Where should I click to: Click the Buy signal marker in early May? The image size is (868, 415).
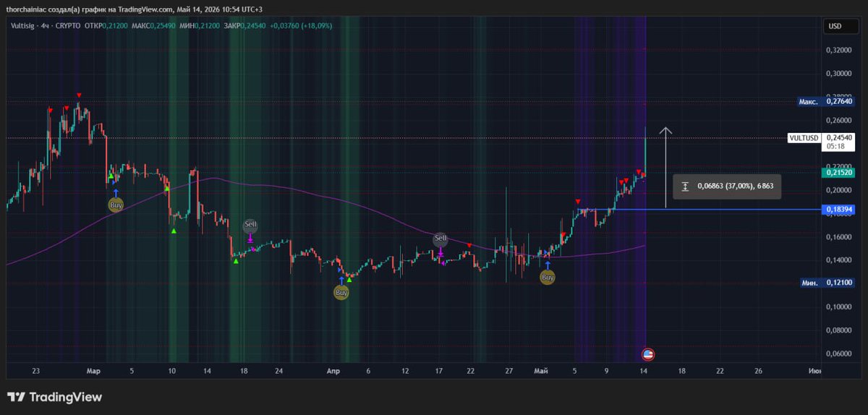click(x=548, y=277)
